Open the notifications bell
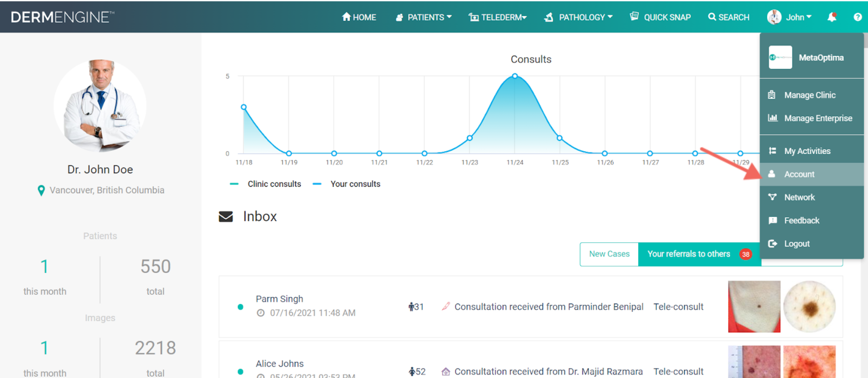This screenshot has height=378, width=868. 832,17
